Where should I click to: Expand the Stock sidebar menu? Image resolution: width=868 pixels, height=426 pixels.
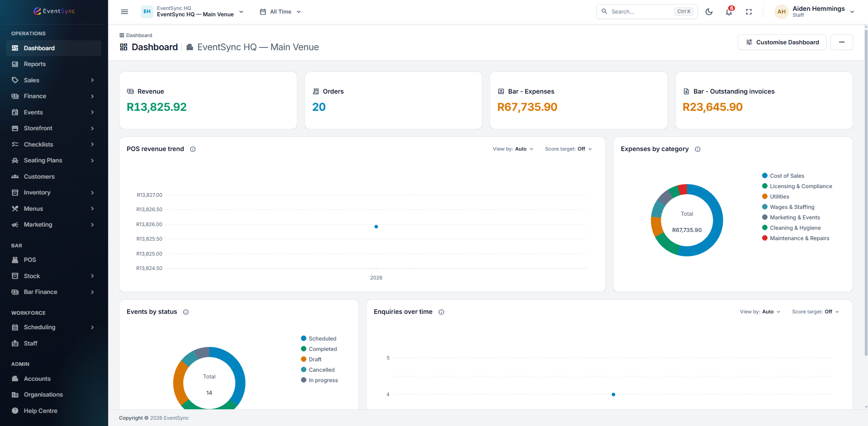[53, 276]
